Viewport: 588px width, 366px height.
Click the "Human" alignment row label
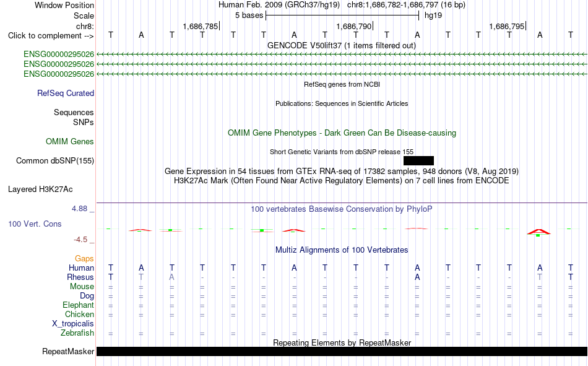(81, 268)
